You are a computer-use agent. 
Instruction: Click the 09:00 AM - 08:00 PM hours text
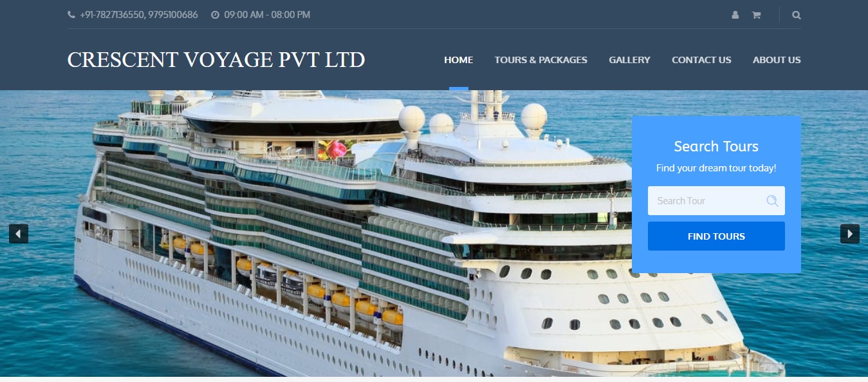point(267,14)
